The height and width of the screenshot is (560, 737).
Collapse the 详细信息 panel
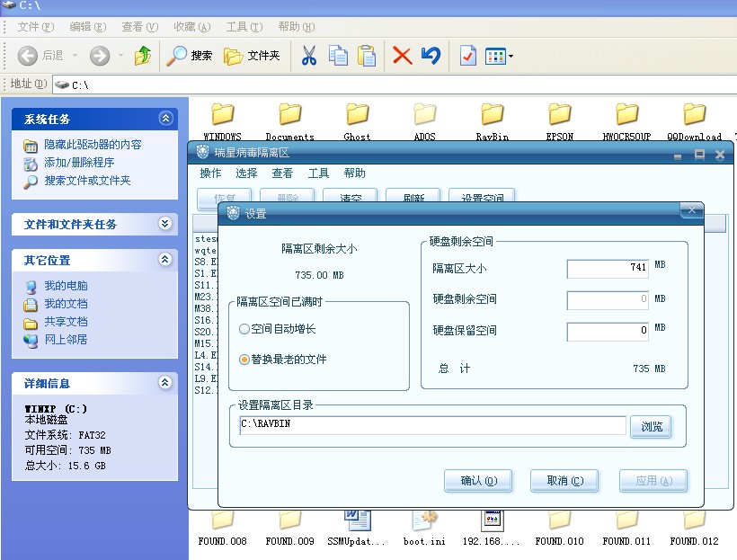point(165,382)
